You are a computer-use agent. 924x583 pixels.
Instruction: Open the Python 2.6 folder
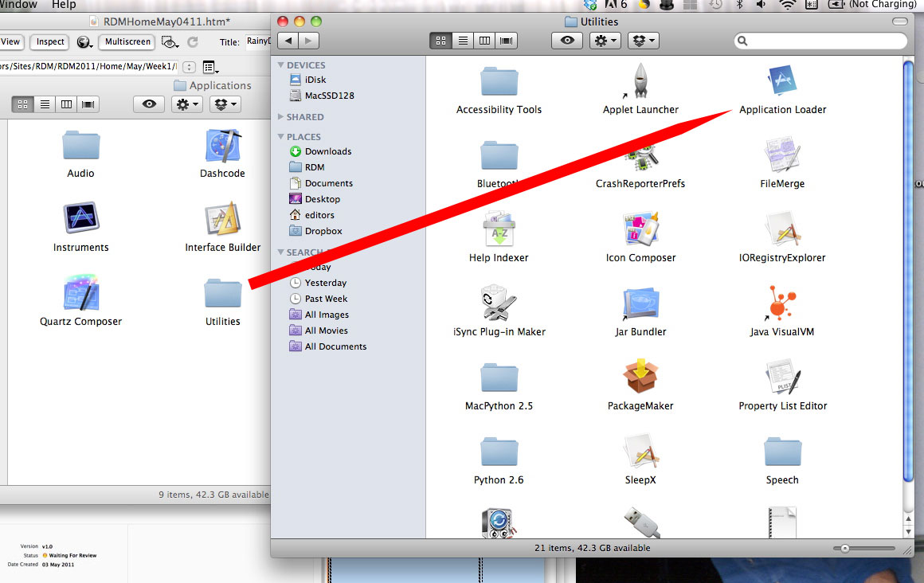tap(499, 452)
